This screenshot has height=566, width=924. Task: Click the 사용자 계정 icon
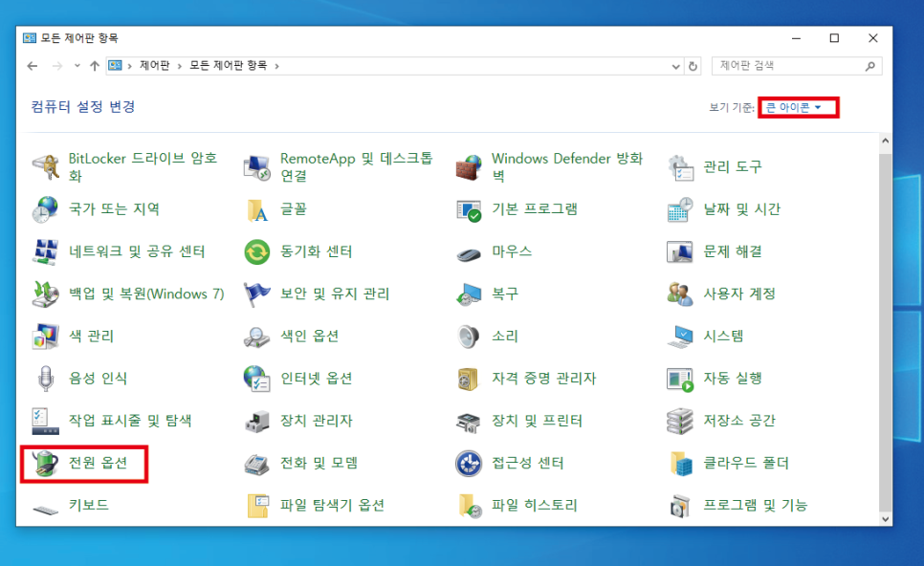pos(680,294)
